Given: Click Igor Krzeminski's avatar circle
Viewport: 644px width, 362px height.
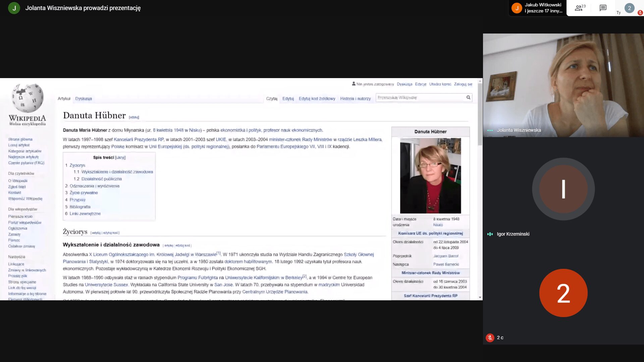Looking at the screenshot, I should [x=563, y=189].
